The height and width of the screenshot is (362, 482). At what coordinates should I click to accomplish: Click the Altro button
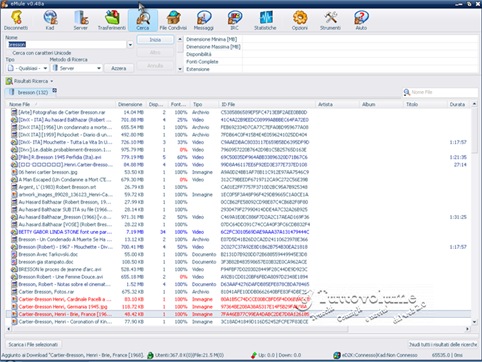(x=155, y=53)
